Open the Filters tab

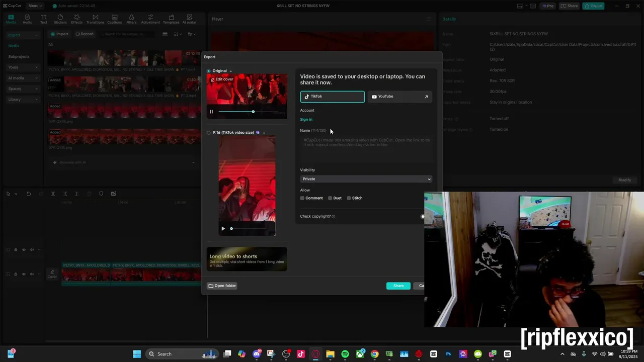click(x=131, y=19)
